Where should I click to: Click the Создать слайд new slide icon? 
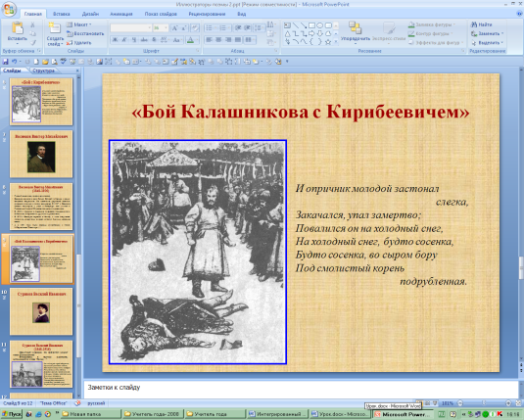tap(54, 28)
